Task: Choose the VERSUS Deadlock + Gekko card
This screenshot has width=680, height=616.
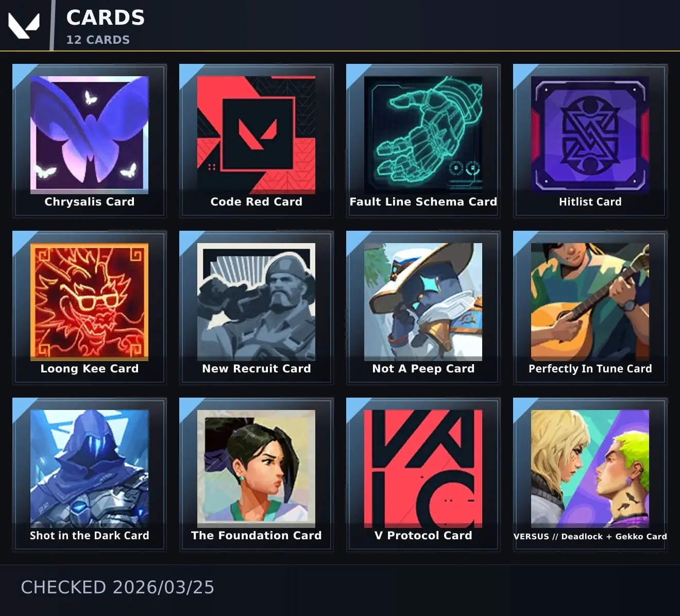Action: point(590,469)
